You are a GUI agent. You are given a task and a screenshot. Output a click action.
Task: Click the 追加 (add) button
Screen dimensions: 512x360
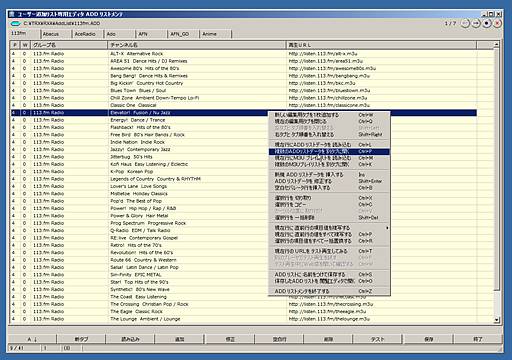180,339
